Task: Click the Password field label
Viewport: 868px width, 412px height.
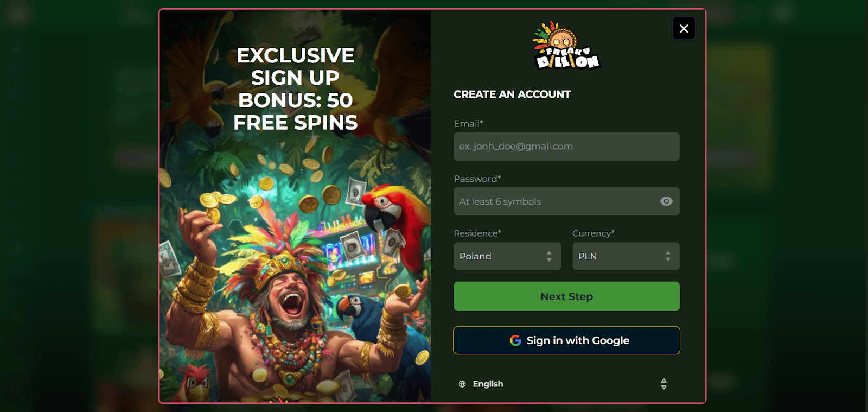Action: coord(477,179)
